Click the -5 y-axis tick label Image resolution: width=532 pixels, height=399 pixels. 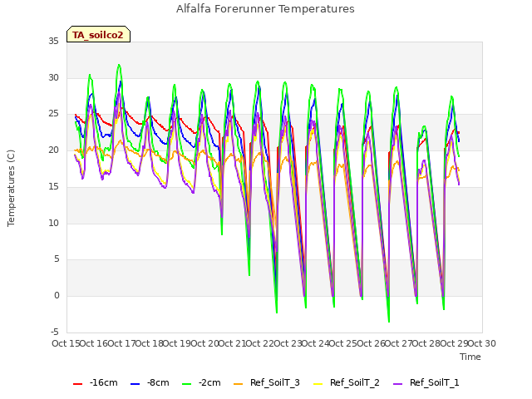click(55, 332)
